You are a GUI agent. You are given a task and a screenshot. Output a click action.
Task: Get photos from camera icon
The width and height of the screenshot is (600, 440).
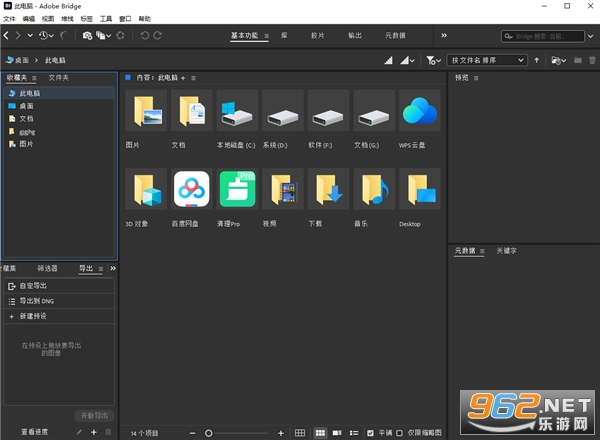tap(87, 36)
